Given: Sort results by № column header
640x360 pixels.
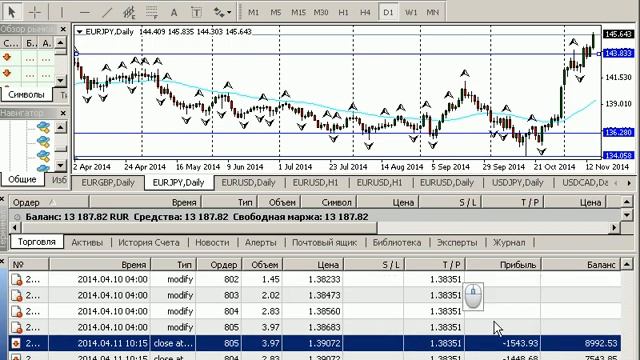Looking at the screenshot, I should point(29,264).
